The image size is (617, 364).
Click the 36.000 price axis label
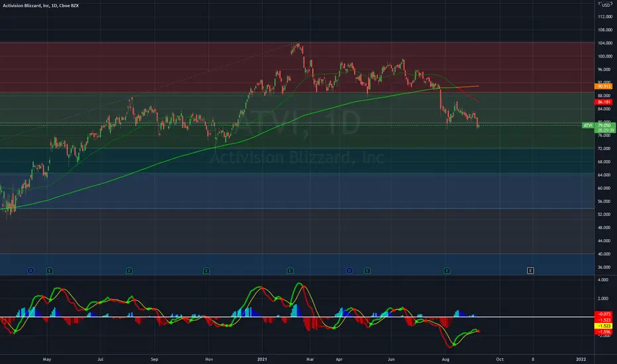[605, 267]
